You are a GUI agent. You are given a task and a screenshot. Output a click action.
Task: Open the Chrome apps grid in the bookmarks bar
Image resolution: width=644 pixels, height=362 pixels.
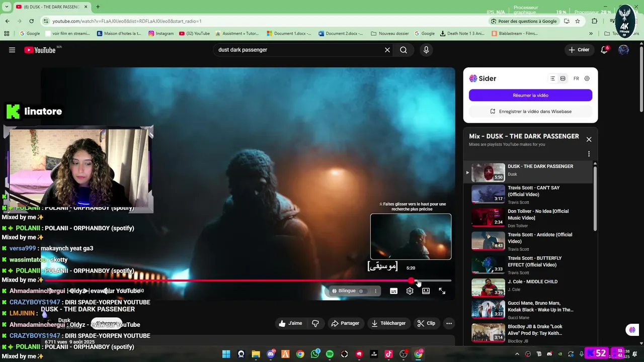coord(7,34)
